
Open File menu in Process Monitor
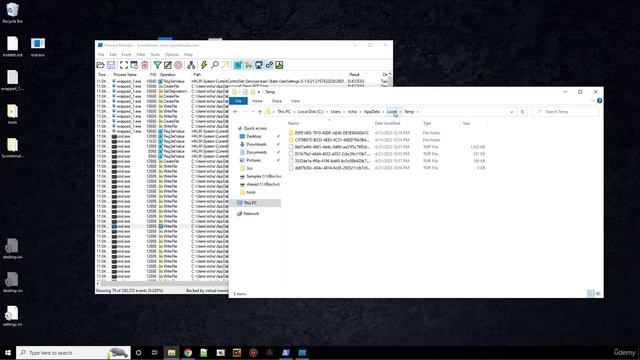pos(101,55)
